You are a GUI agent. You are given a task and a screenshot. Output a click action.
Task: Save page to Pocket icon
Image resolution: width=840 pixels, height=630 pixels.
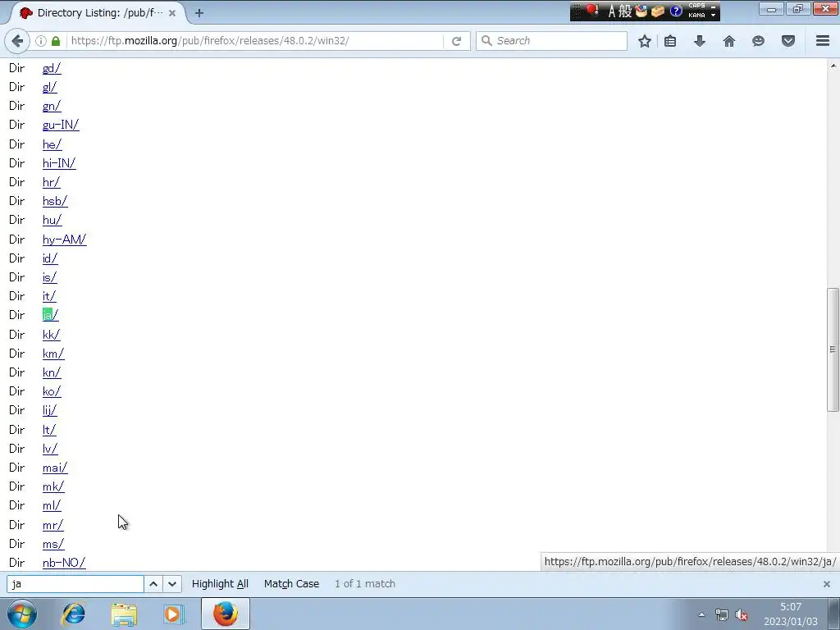[788, 41]
